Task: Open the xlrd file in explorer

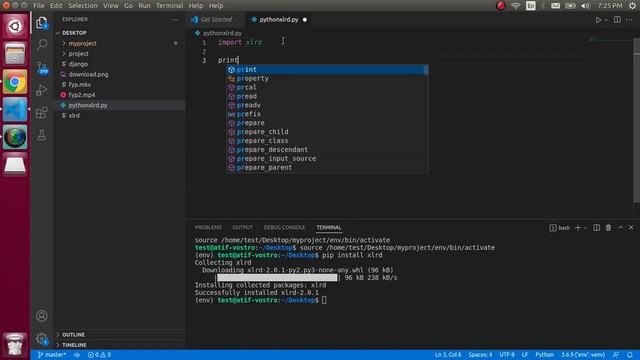Action: [x=74, y=116]
